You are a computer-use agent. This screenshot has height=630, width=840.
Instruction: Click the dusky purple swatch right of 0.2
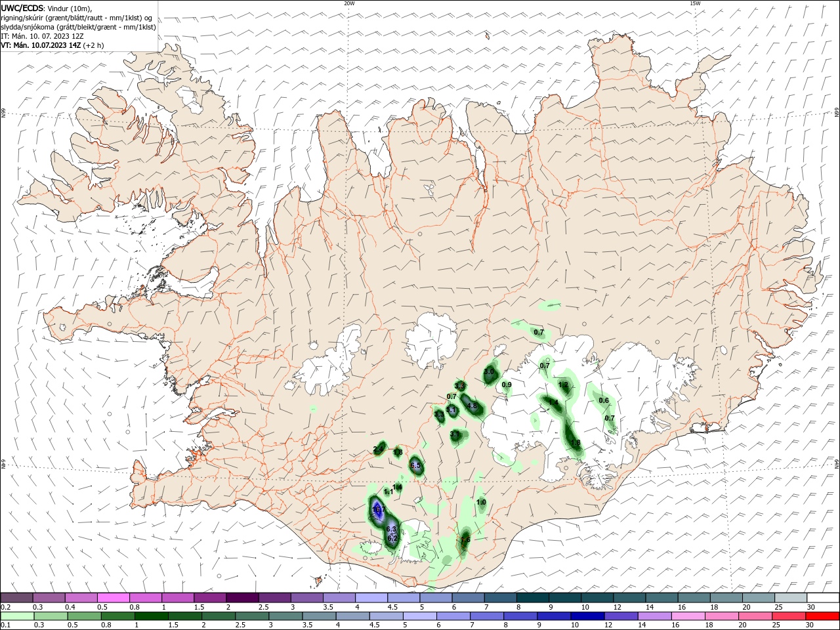17,598
